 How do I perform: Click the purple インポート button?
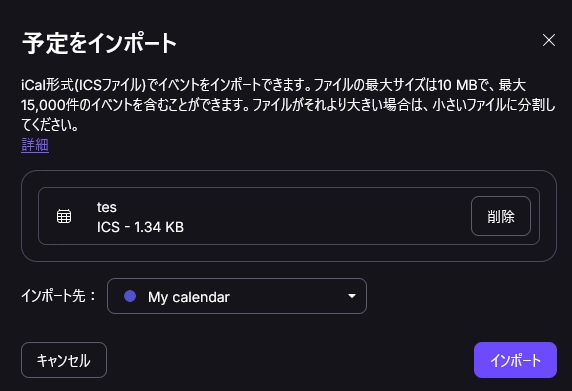click(515, 360)
